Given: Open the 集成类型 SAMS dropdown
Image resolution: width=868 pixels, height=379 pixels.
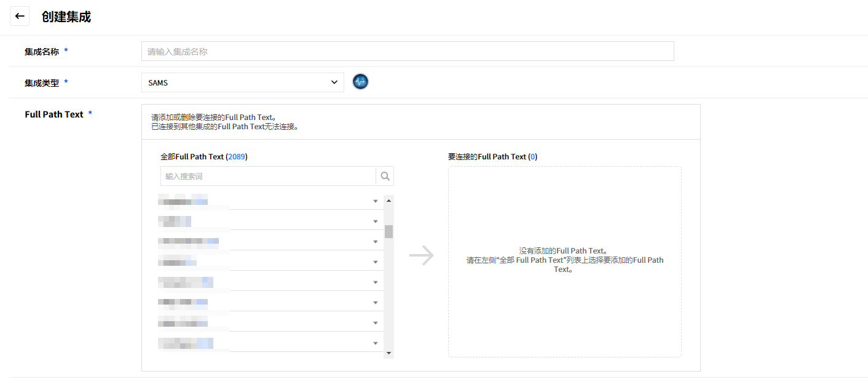Looking at the screenshot, I should (x=242, y=82).
